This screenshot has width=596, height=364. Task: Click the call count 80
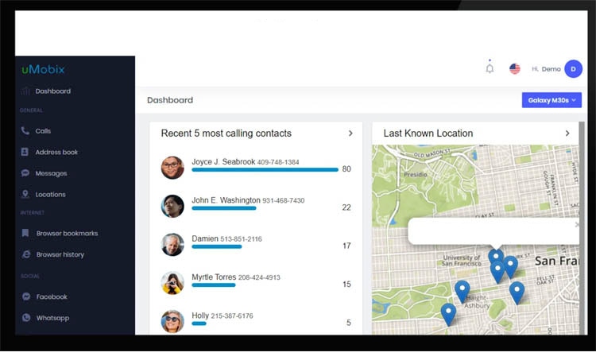tap(346, 168)
